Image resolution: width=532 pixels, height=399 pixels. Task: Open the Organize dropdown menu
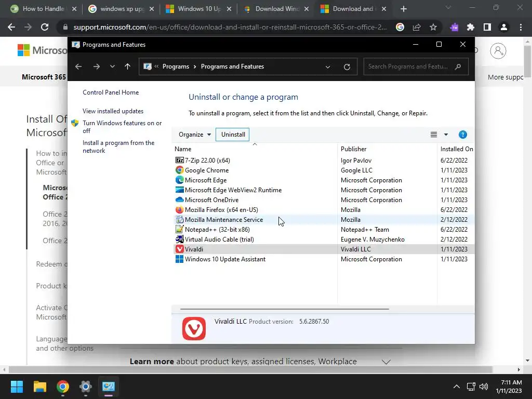point(195,135)
